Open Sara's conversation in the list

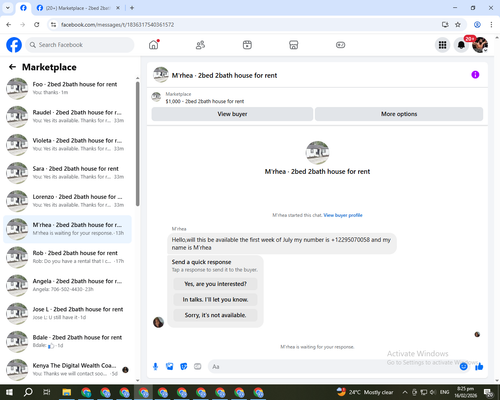point(68,173)
